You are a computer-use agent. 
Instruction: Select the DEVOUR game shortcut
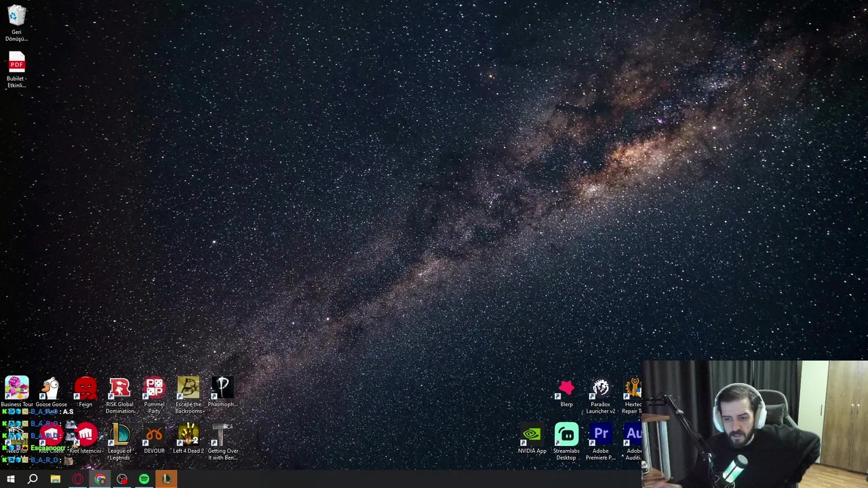pos(154,439)
